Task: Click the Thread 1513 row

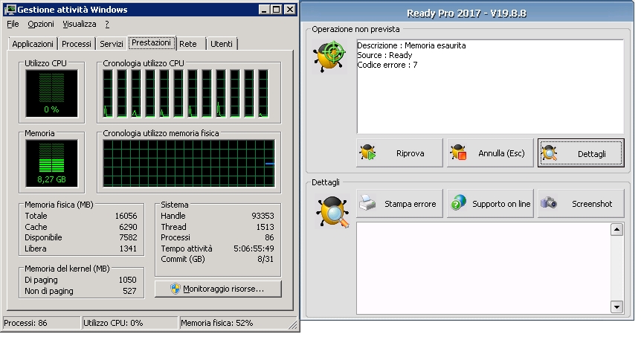Action: pos(217,227)
